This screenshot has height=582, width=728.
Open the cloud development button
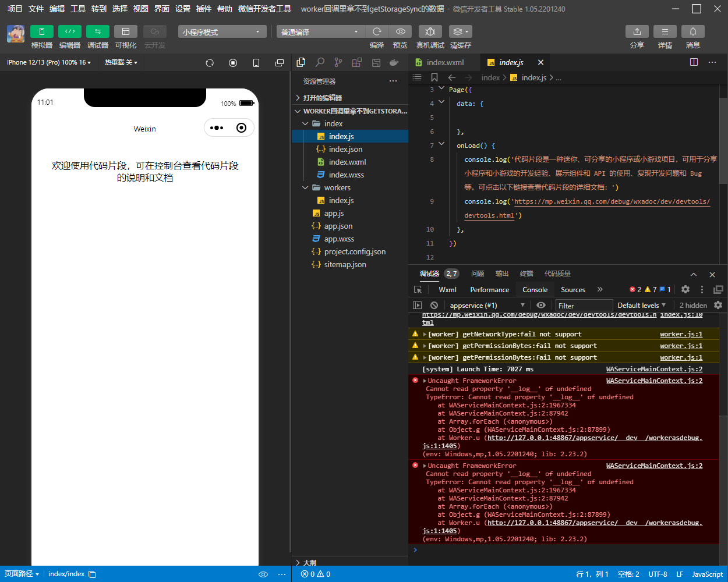[155, 31]
